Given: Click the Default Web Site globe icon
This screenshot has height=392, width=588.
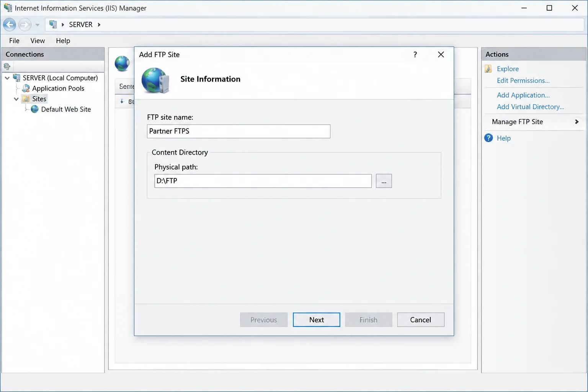Looking at the screenshot, I should tap(35, 109).
